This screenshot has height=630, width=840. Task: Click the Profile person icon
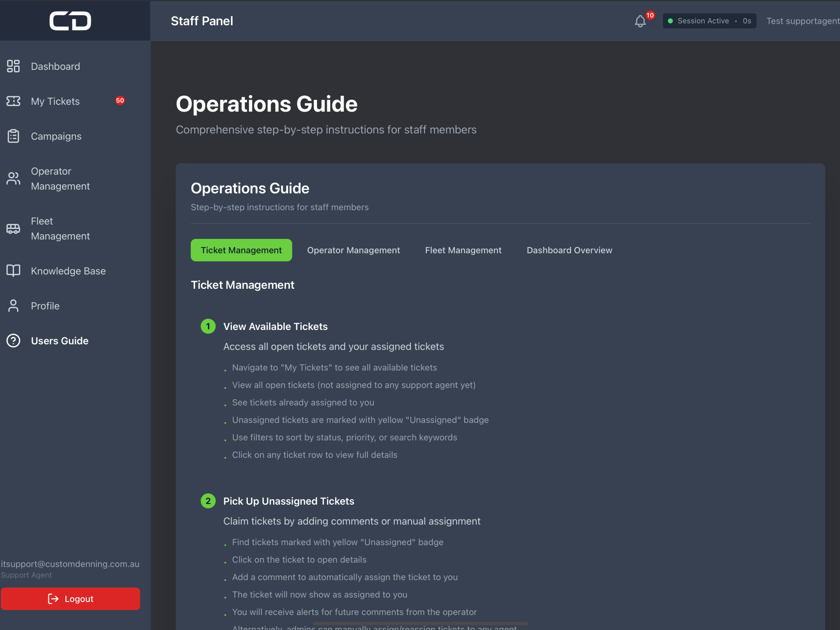[x=13, y=306]
